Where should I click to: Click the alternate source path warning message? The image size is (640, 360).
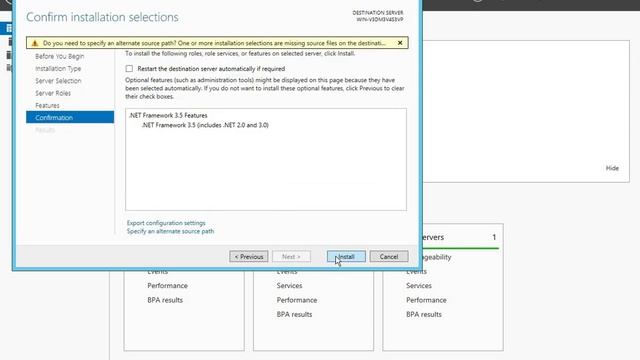tap(214, 43)
